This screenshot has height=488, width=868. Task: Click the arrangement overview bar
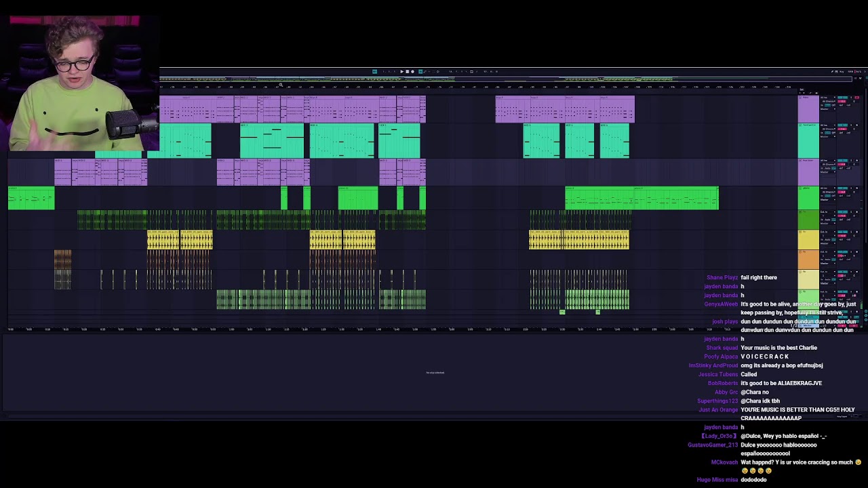point(505,79)
